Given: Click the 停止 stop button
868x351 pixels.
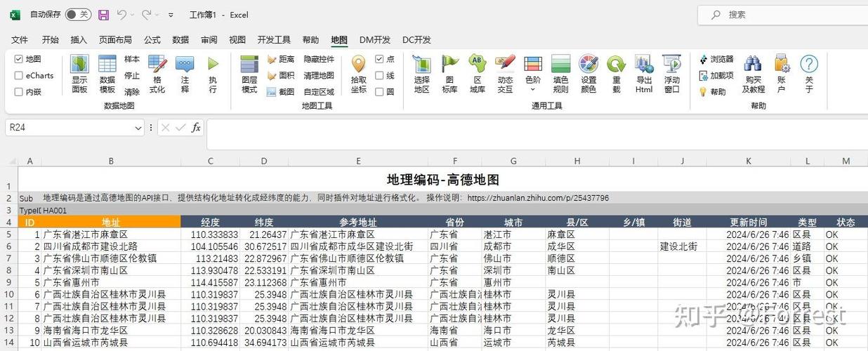Looking at the screenshot, I should 132,75.
